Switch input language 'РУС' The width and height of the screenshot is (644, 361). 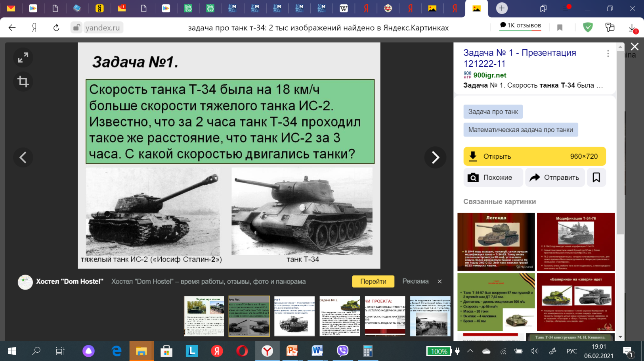(571, 351)
